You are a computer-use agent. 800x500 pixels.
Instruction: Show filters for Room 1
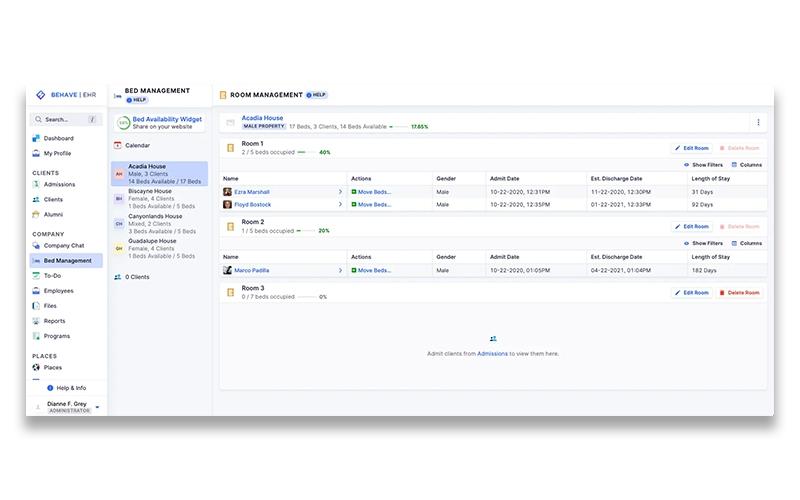(703, 164)
